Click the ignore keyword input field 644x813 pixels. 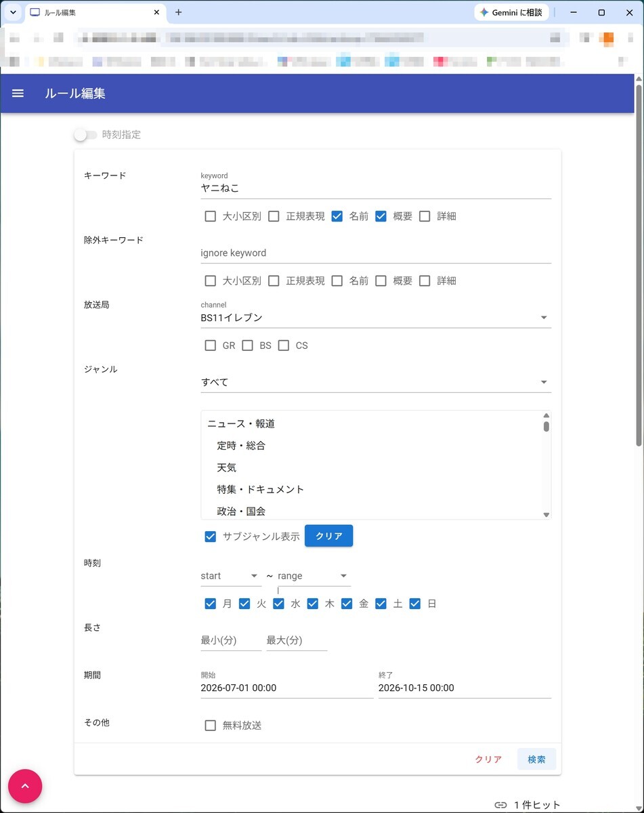pos(376,253)
